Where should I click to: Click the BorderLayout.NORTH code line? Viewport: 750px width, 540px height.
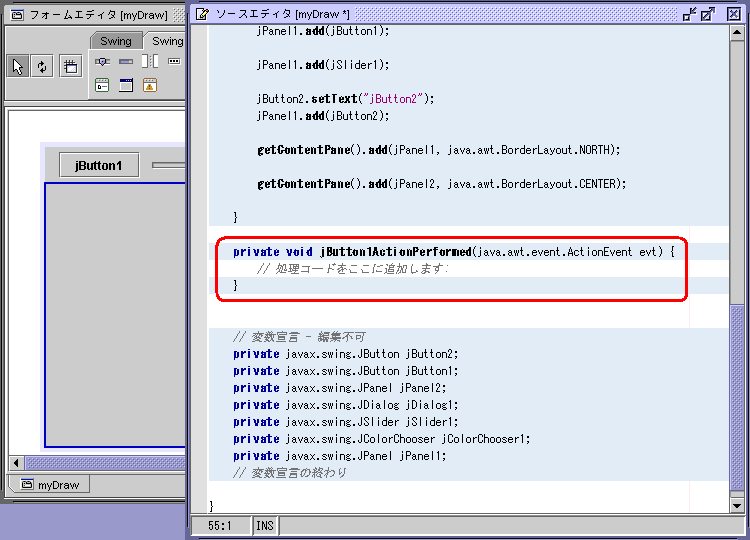click(439, 150)
